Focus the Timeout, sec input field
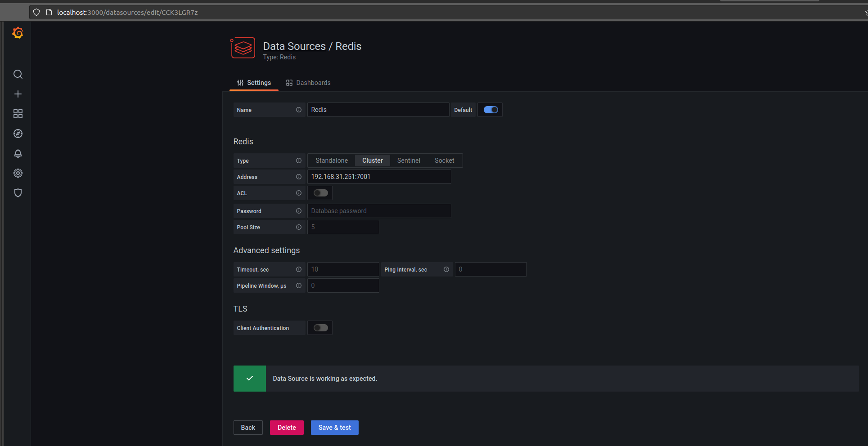This screenshot has height=446, width=868. pos(343,269)
